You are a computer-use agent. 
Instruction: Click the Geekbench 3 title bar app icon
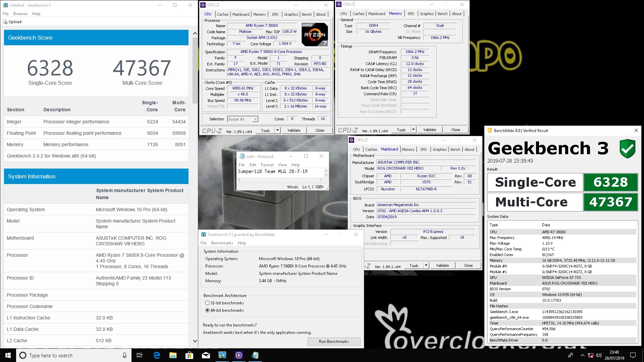203,235
